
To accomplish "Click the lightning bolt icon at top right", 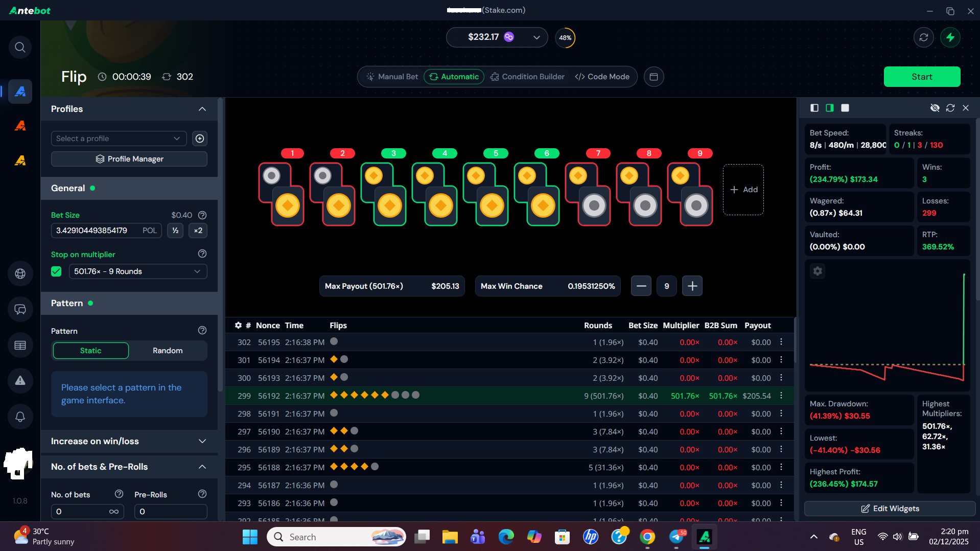I will (x=950, y=37).
